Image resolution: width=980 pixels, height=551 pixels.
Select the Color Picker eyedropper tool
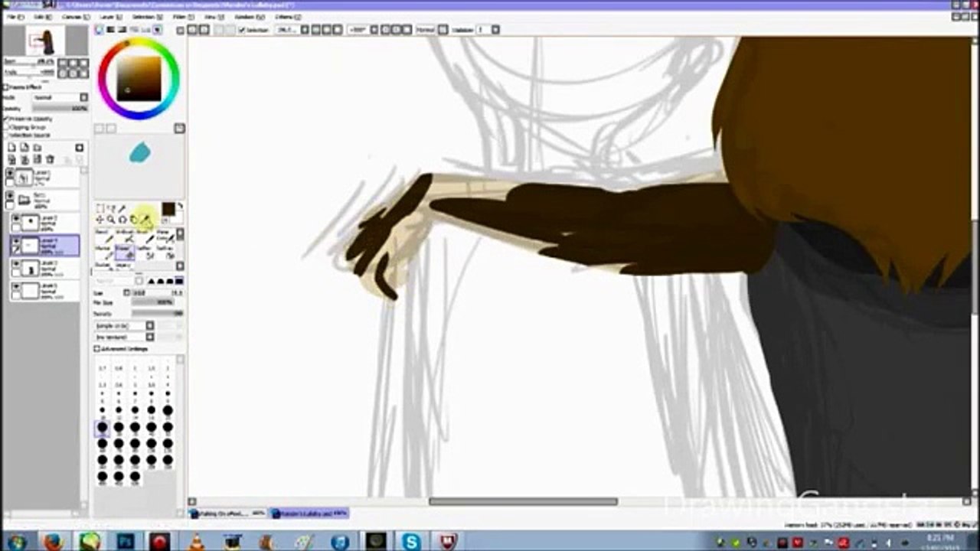(x=144, y=220)
